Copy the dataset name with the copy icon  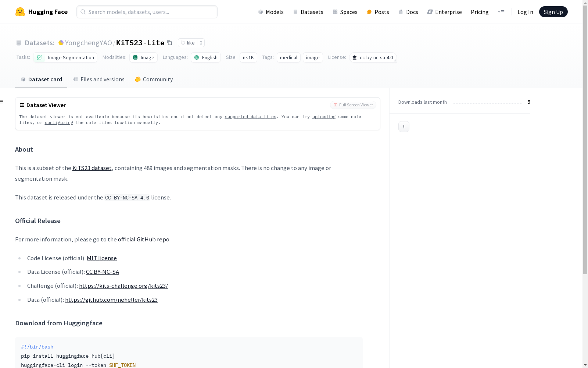click(169, 43)
